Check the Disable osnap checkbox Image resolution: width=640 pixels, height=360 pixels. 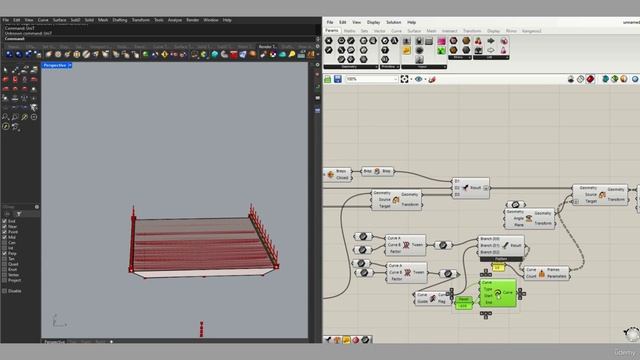tap(4, 291)
